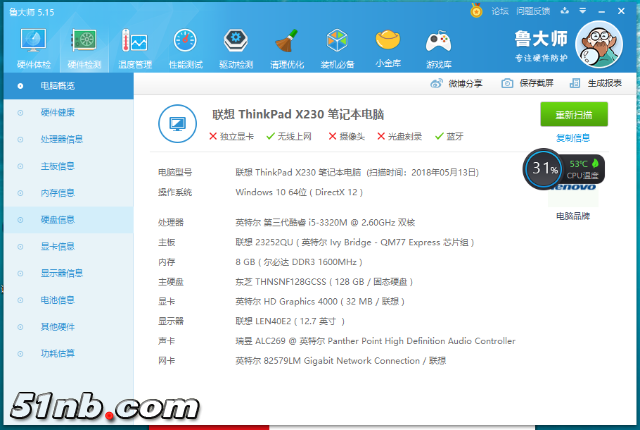The height and width of the screenshot is (430, 640).
Task: Switch to 硬件健康 sidebar item
Action: pos(57,112)
